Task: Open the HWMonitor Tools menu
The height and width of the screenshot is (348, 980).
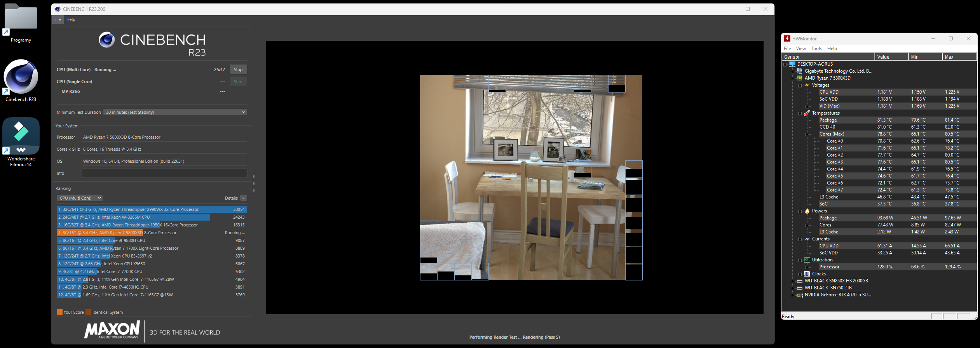Action: point(816,49)
